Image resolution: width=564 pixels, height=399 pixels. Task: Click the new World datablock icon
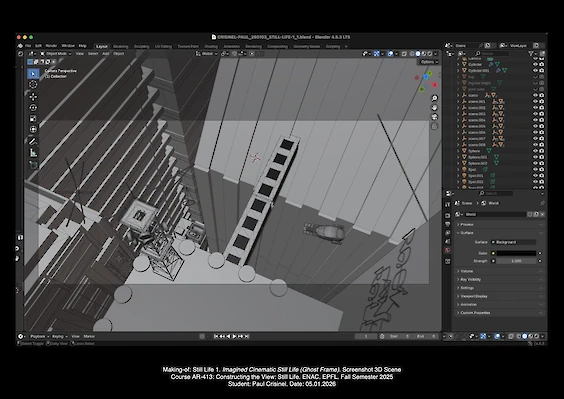click(536, 214)
